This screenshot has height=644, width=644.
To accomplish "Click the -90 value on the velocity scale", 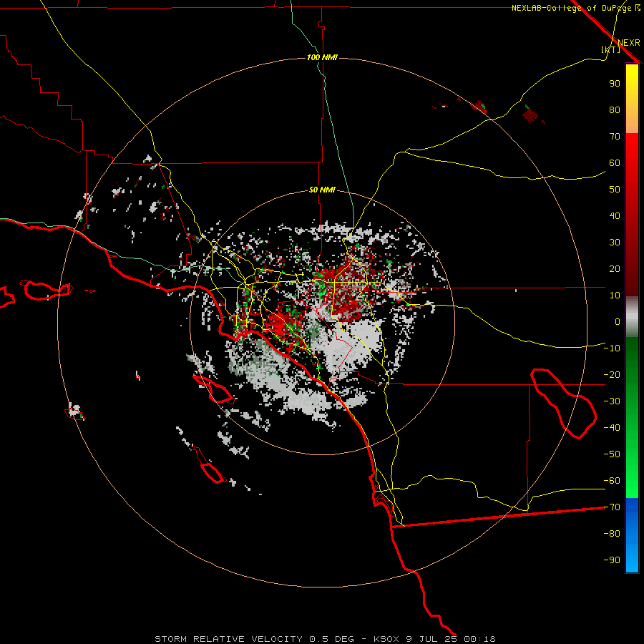I will (x=612, y=560).
